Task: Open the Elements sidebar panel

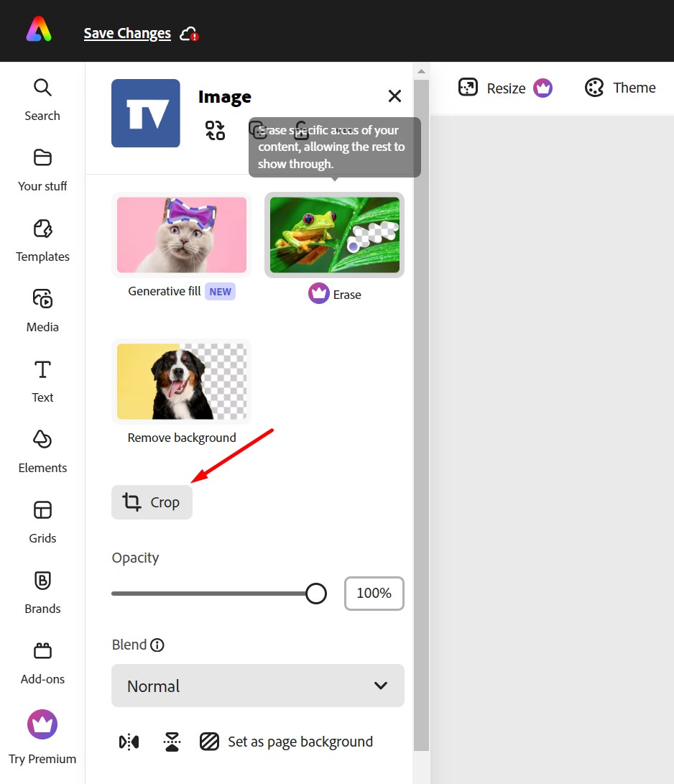Action: click(42, 451)
